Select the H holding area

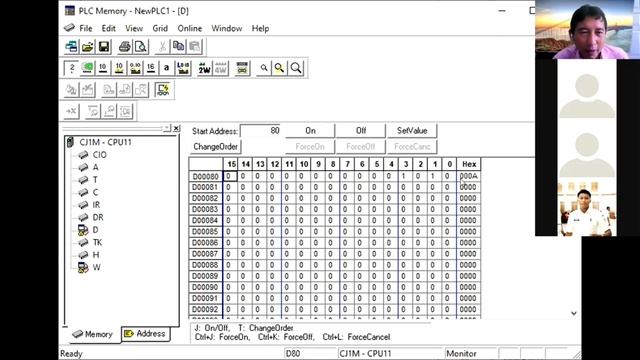point(96,255)
